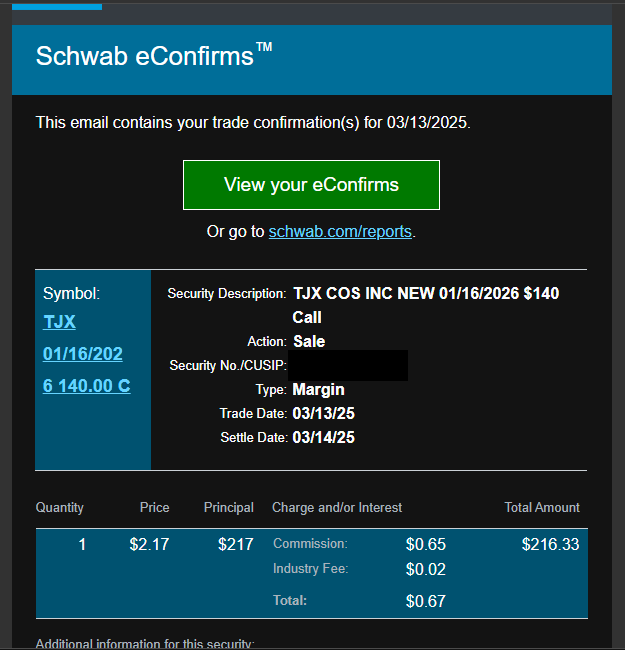Click the Charge and/or Interest column header
Screen dimensions: 625x650
pyautogui.click(x=337, y=508)
